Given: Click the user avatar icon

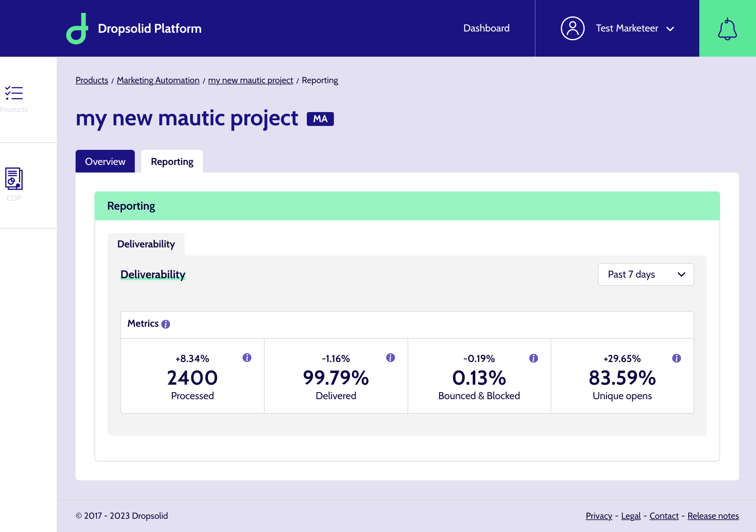Looking at the screenshot, I should (x=573, y=28).
